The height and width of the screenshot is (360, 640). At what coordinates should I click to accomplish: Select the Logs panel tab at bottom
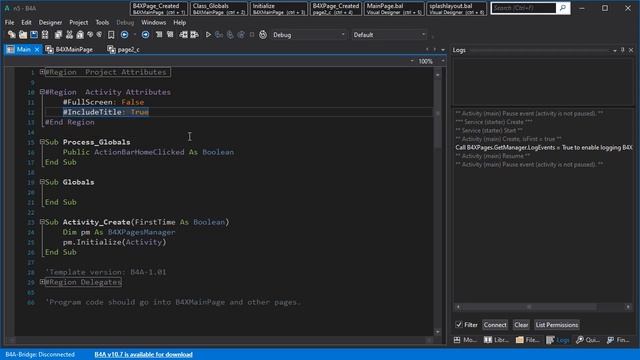coord(558,340)
